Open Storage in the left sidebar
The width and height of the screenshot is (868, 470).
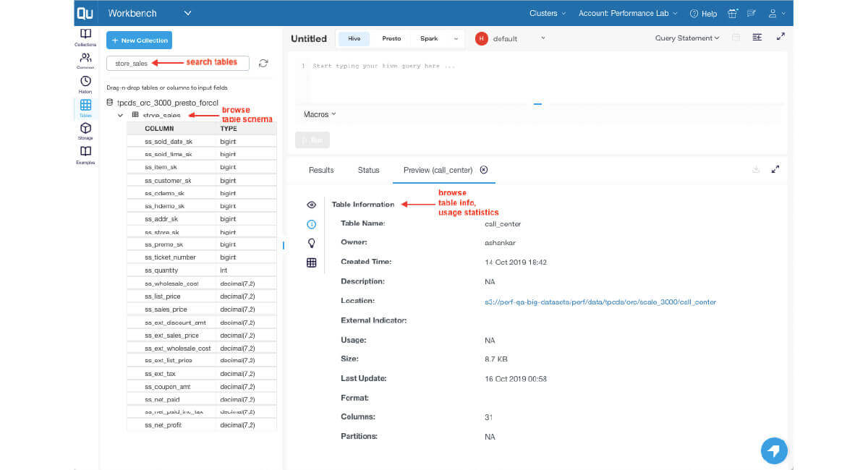85,132
